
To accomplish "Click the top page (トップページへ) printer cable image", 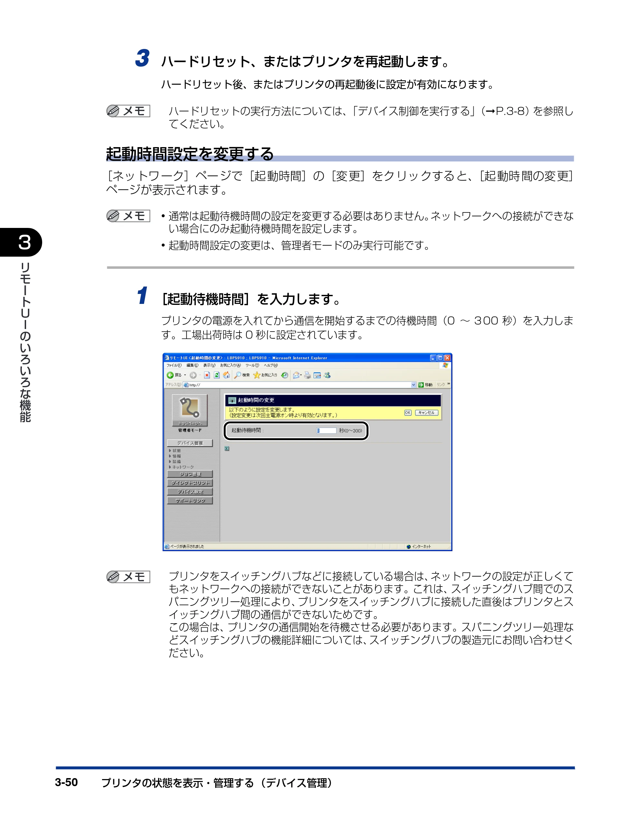I will (190, 410).
